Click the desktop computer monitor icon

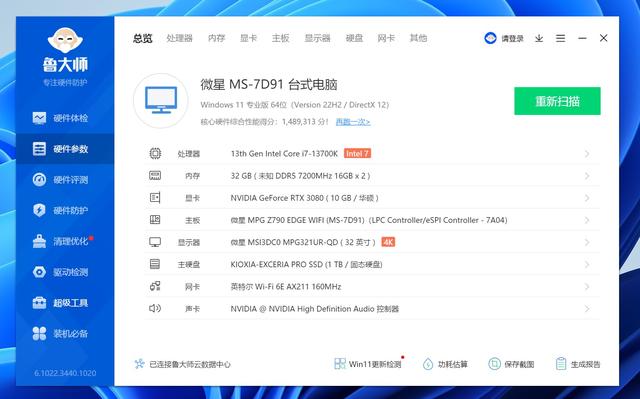[x=161, y=100]
